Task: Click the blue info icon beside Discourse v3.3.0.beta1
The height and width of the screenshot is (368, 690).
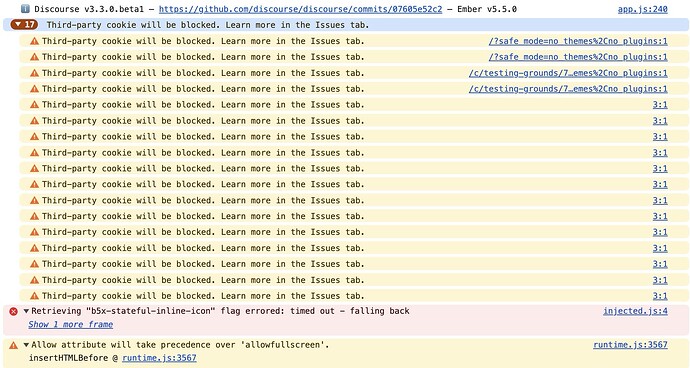Action: point(25,9)
